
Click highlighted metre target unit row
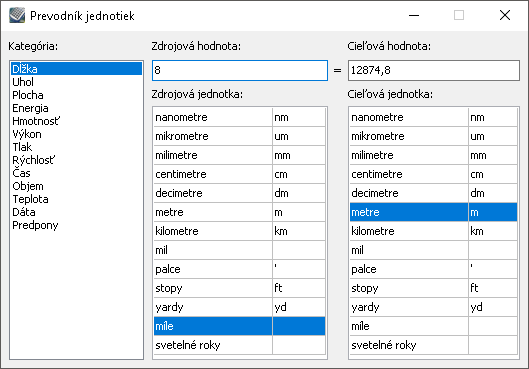tap(434, 212)
